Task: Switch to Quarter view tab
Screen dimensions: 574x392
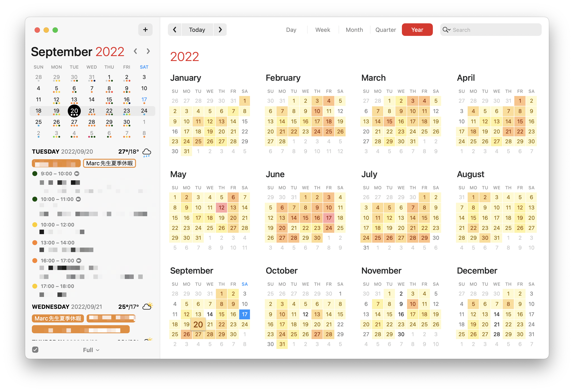Action: (385, 30)
